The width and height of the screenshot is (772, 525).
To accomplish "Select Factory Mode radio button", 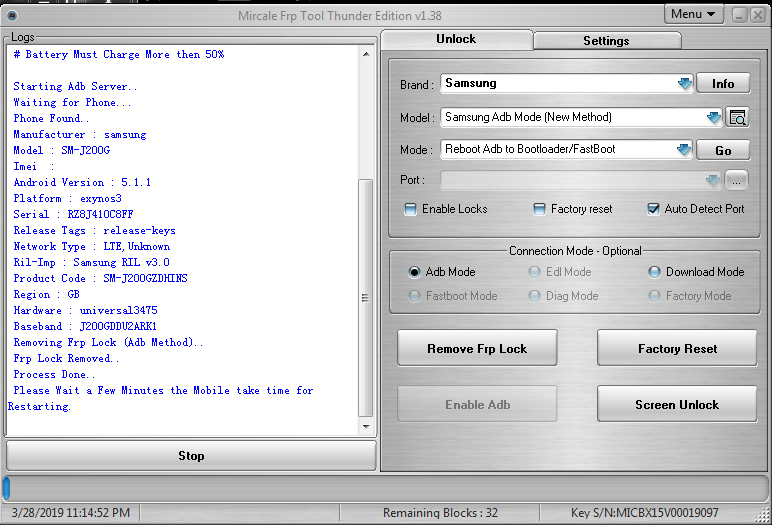I will pos(654,296).
